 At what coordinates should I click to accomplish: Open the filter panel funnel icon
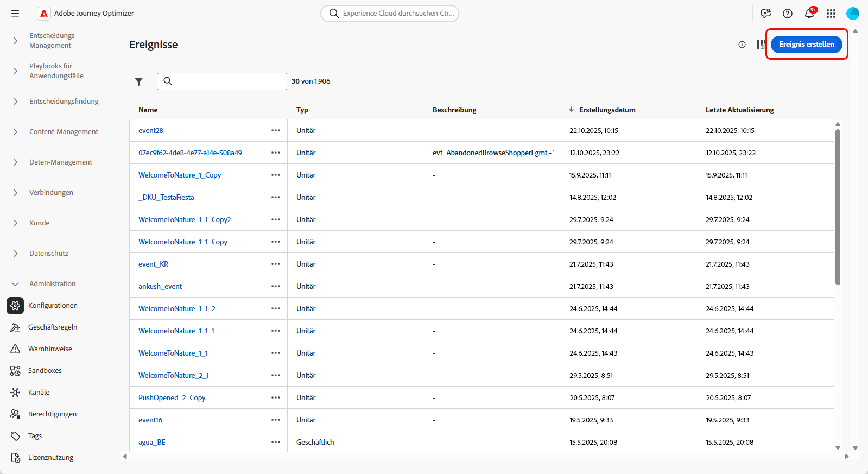(x=139, y=81)
